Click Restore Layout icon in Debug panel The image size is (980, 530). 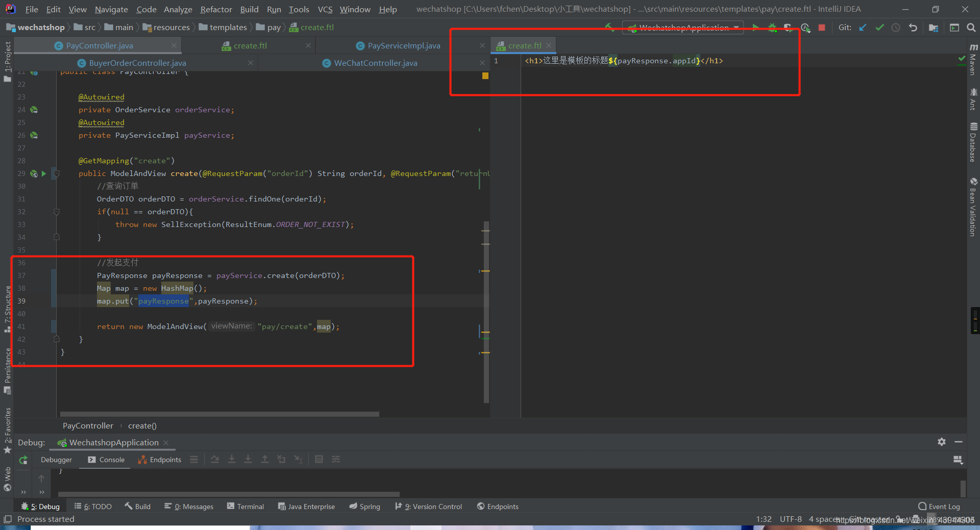tap(959, 460)
